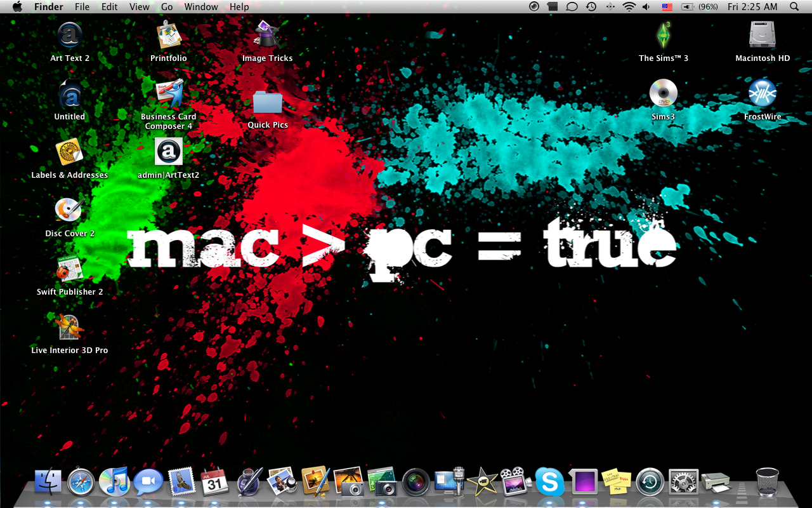
Task: Open the Edit menu
Action: click(110, 7)
